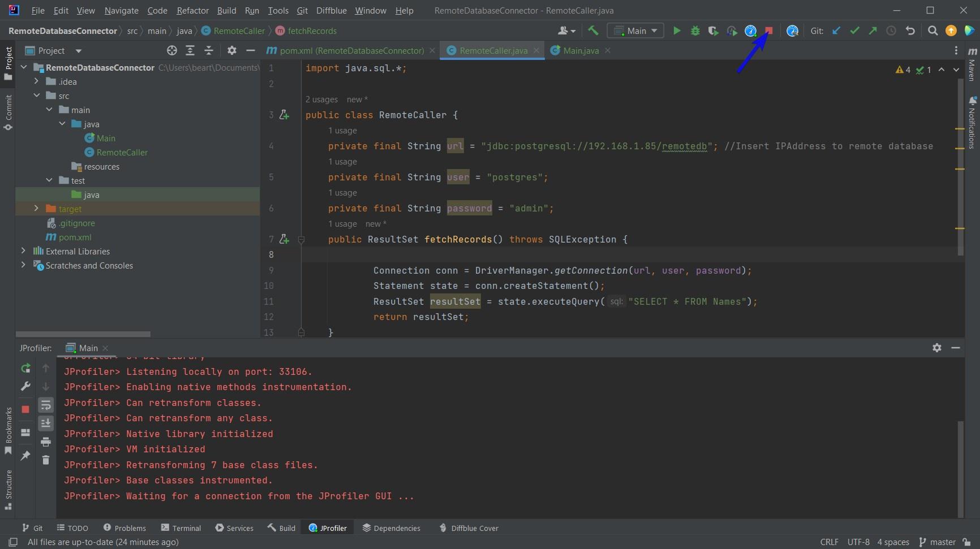Viewport: 980px width, 549px height.
Task: Collapse the fetchRecords method fold arrow
Action: 302,239
